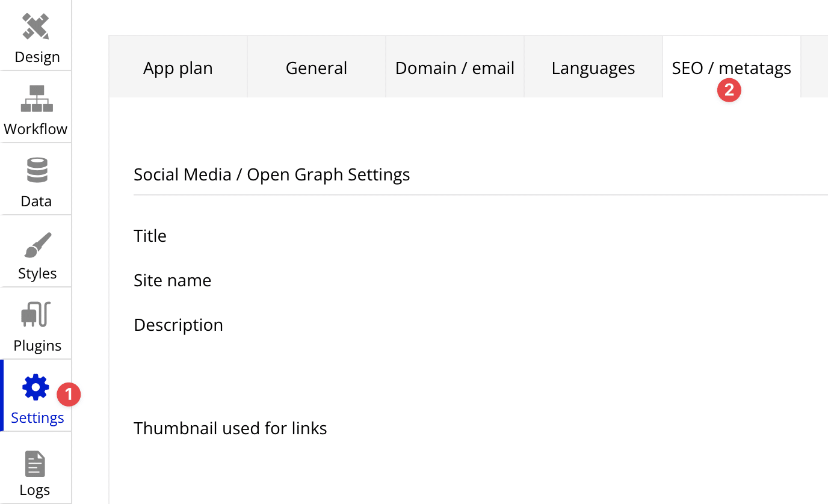Viewport: 828px width, 504px height.
Task: Click the Thumbnail used for links label
Action: point(230,428)
